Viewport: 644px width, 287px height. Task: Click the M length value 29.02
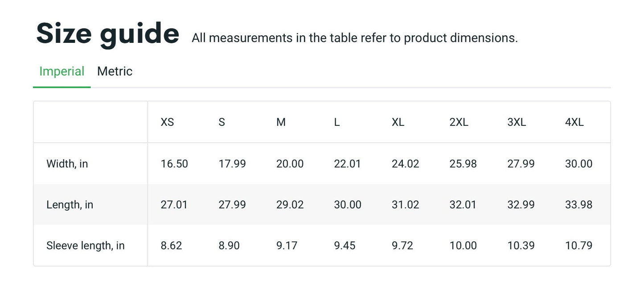[290, 205]
